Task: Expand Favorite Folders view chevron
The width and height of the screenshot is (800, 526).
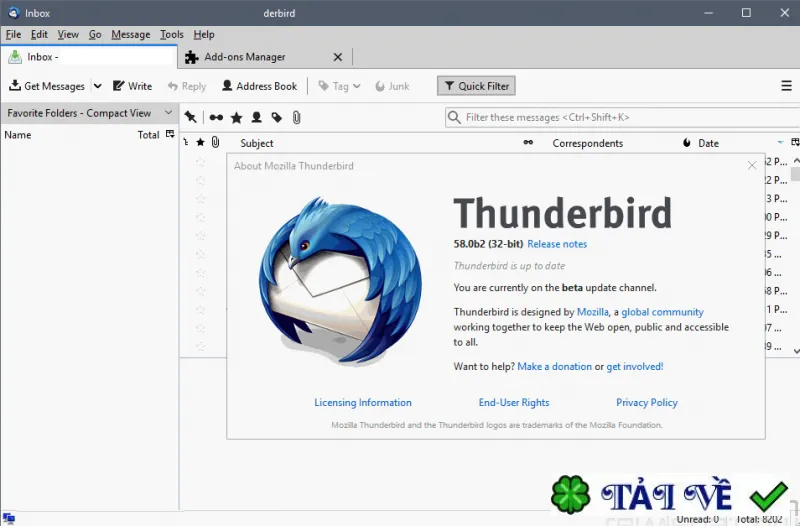Action: pyautogui.click(x=168, y=113)
